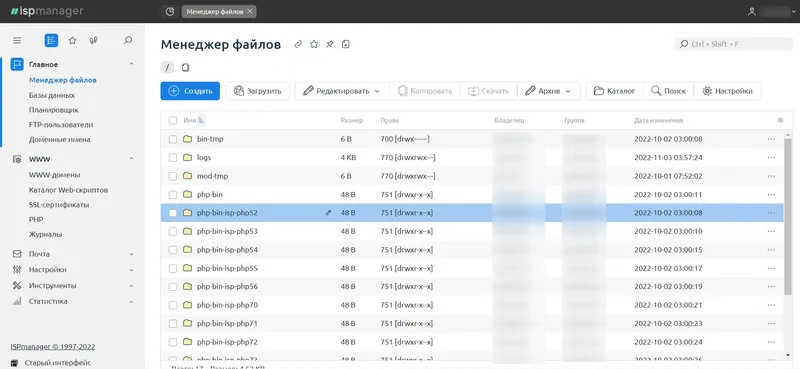
Task: Tick the checkbox for the logs folder
Action: 173,158
